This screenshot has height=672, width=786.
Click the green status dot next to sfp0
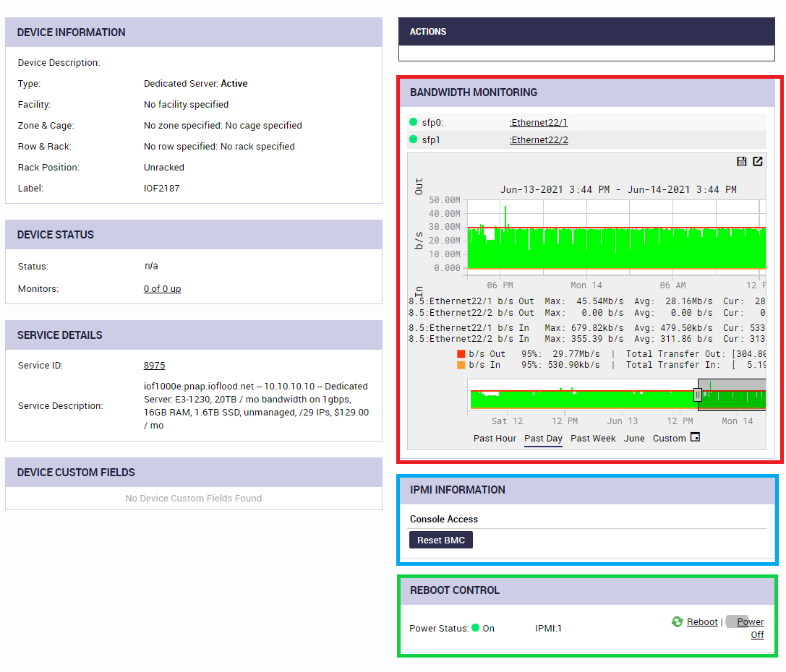click(x=414, y=123)
